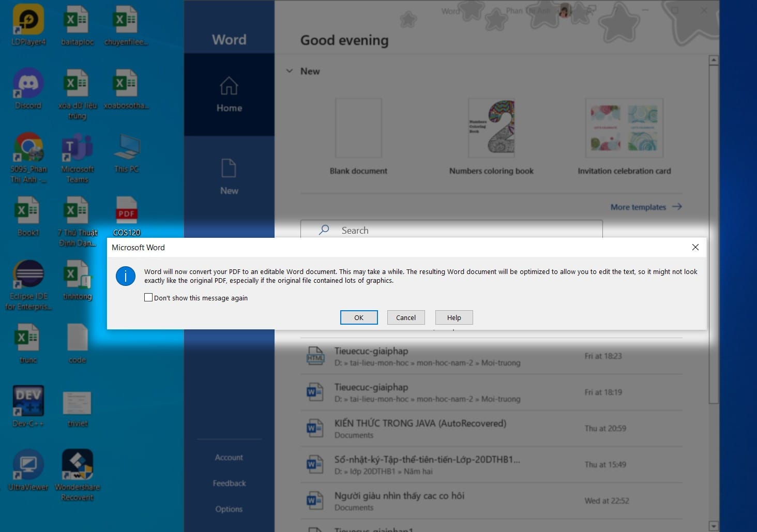This screenshot has width=757, height=532.
Task: Open the baitaploc Excel file on desktop
Action: 77,25
